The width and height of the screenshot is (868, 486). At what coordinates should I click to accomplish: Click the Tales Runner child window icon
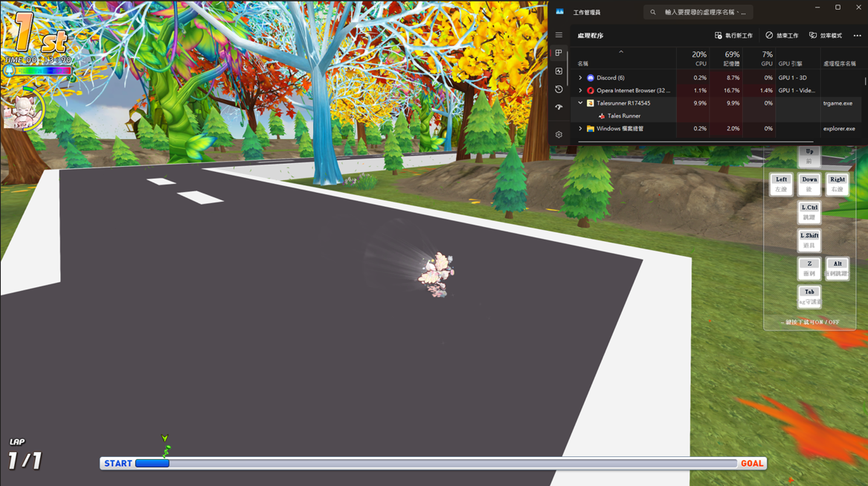tap(602, 116)
